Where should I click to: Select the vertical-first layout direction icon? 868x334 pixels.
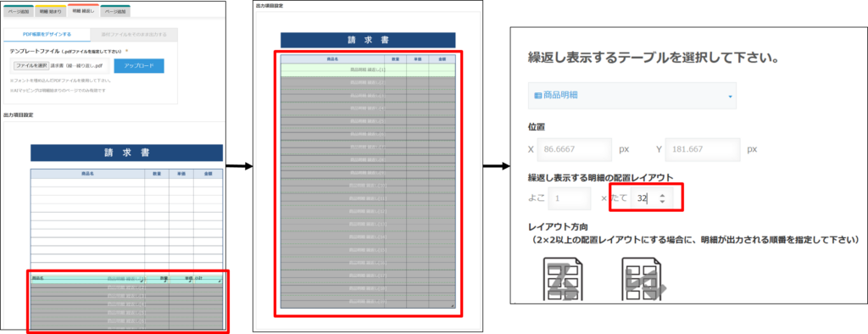pyautogui.click(x=644, y=279)
